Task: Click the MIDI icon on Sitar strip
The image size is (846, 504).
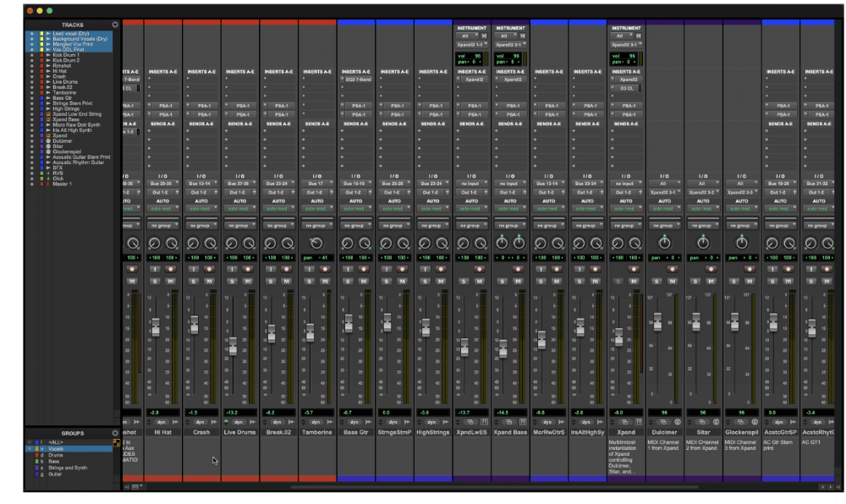Action: point(716,421)
